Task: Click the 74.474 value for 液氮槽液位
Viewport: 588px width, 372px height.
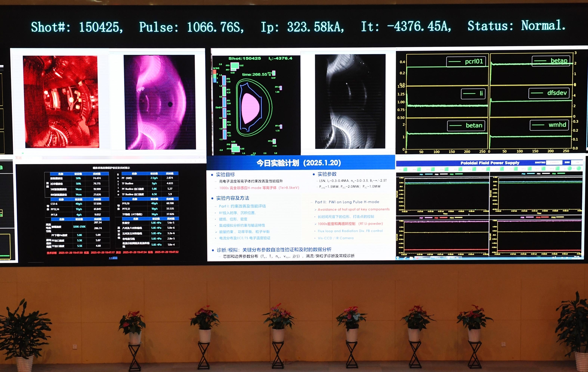Action: [x=97, y=178]
